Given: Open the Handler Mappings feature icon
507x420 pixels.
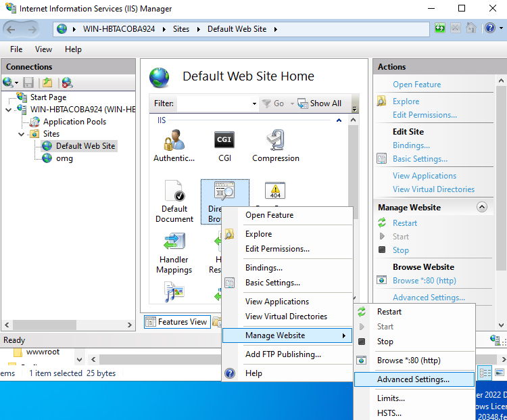Looking at the screenshot, I should [174, 241].
